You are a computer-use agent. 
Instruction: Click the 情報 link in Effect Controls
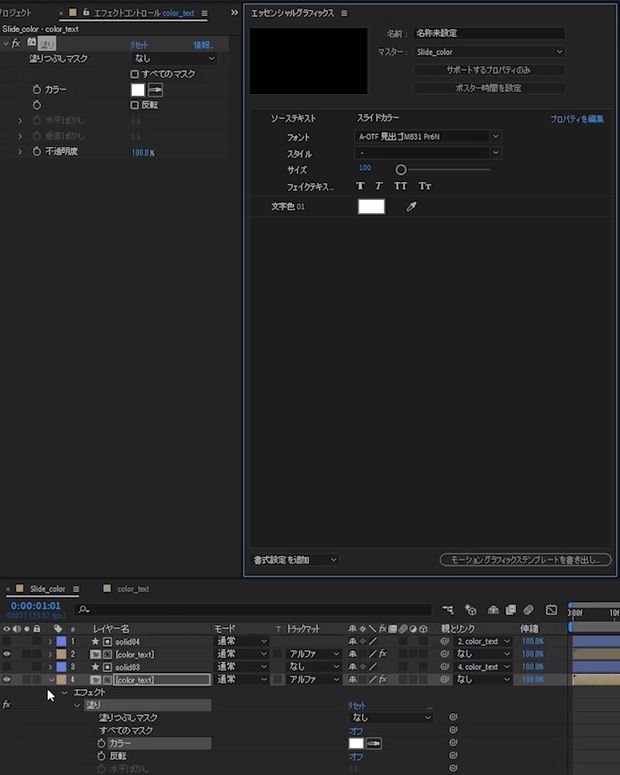[x=202, y=45]
